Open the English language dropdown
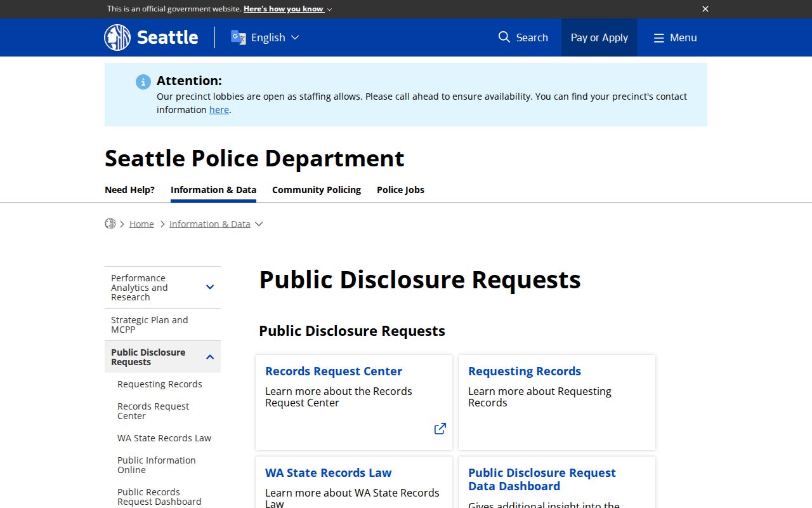The width and height of the screenshot is (812, 508). tap(275, 37)
